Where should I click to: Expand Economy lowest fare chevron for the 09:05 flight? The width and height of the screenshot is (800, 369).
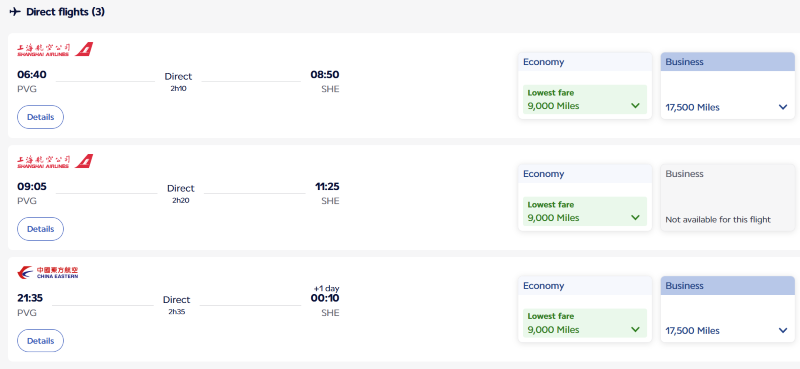tap(635, 218)
